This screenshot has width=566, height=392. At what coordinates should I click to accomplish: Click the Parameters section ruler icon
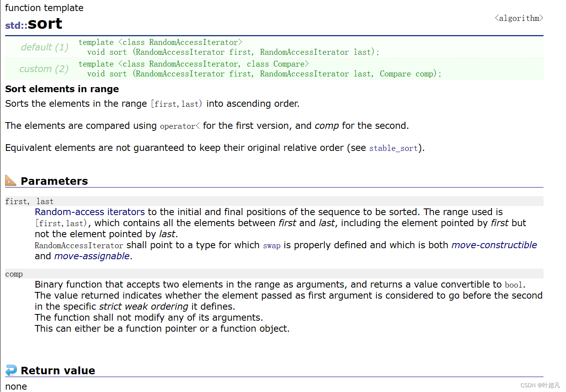pos(11,180)
